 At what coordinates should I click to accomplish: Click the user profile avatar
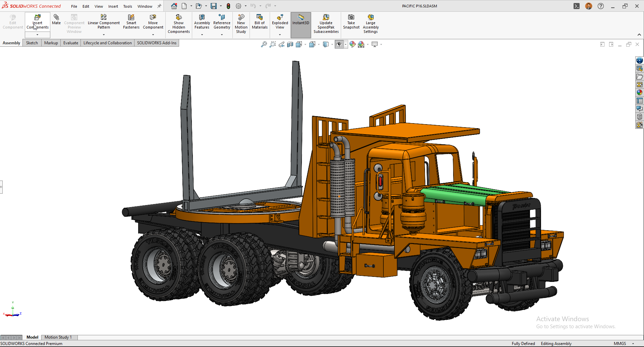click(589, 6)
